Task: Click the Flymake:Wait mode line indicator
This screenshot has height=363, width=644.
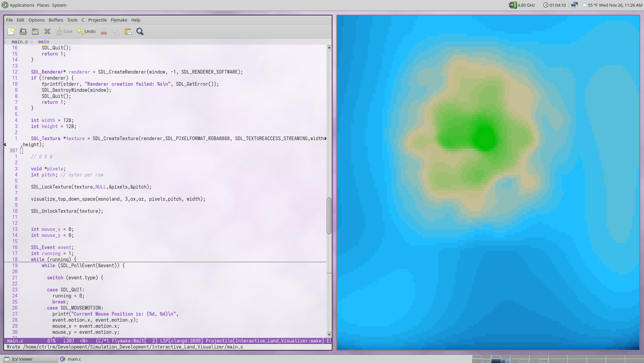Action: pos(134,341)
